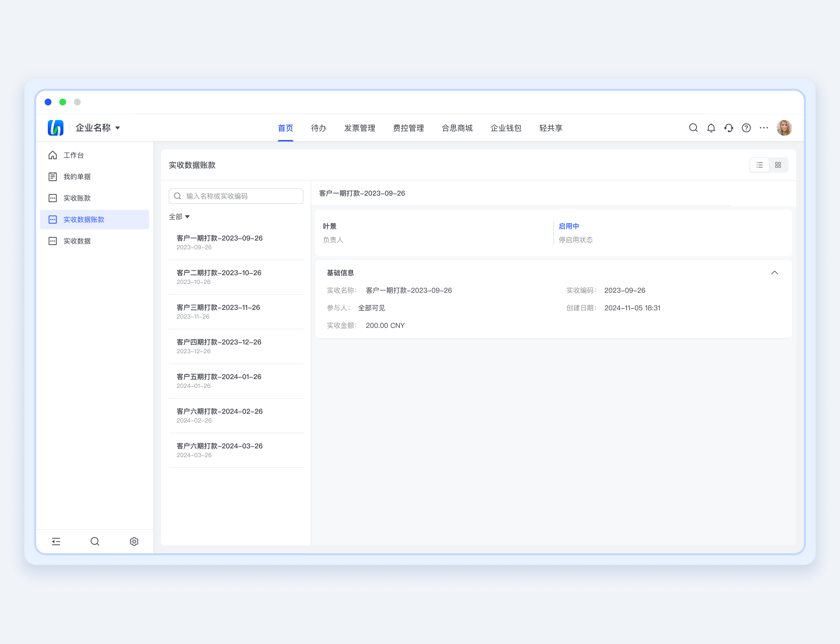Click the help question mark icon

coord(746,128)
